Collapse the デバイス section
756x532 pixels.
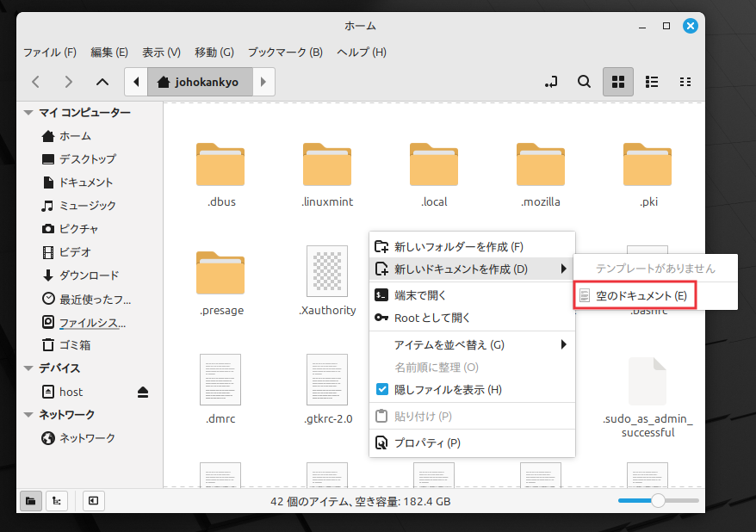tap(28, 368)
